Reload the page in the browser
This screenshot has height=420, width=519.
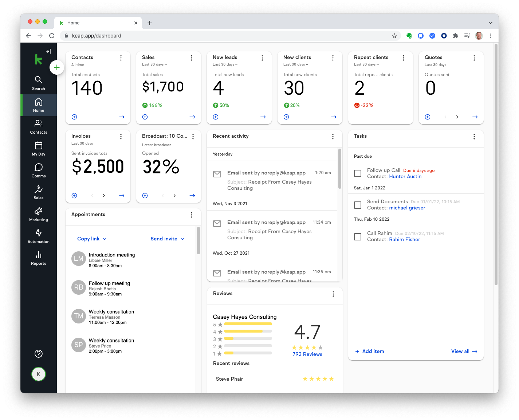pos(52,36)
